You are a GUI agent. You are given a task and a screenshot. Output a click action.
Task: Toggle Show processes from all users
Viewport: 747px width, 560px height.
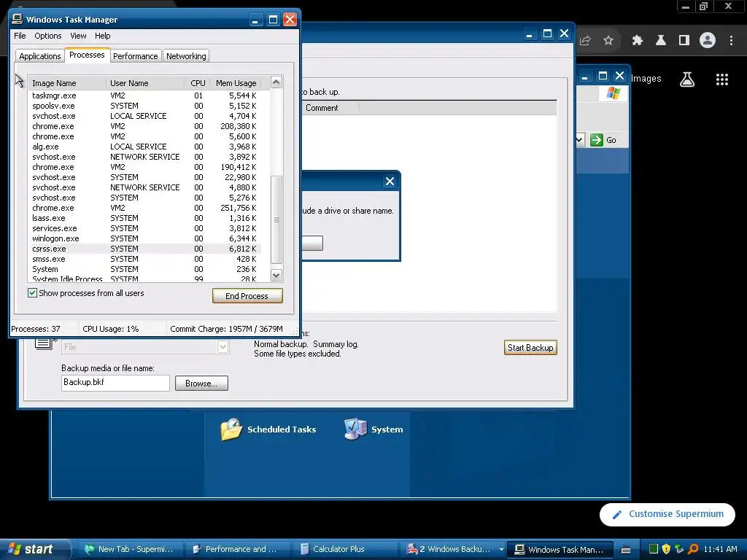[32, 293]
